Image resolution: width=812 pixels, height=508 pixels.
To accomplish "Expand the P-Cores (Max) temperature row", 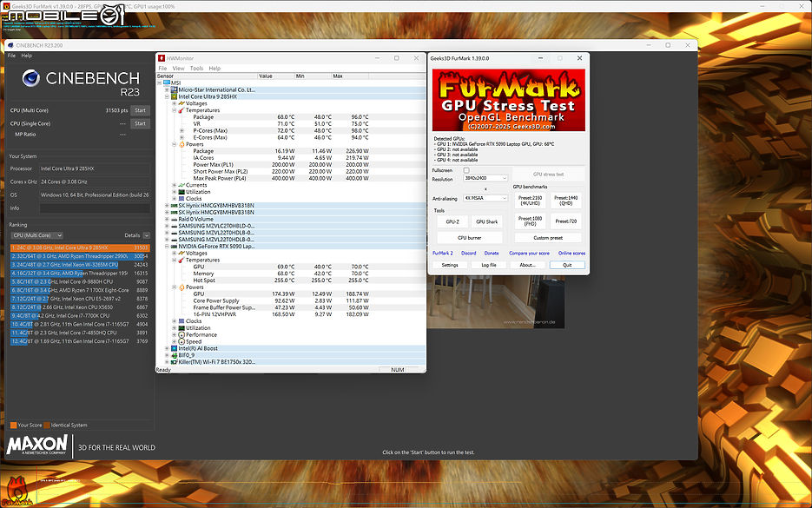I will pyautogui.click(x=182, y=130).
